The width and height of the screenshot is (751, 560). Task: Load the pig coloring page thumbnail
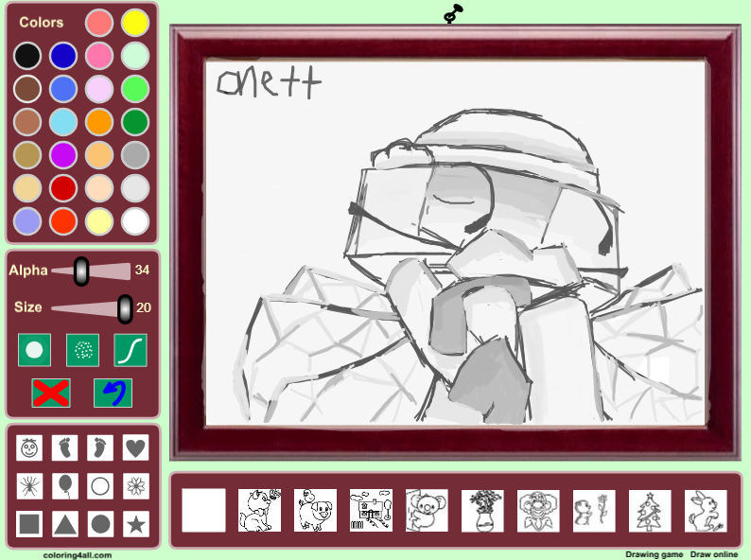tap(315, 510)
